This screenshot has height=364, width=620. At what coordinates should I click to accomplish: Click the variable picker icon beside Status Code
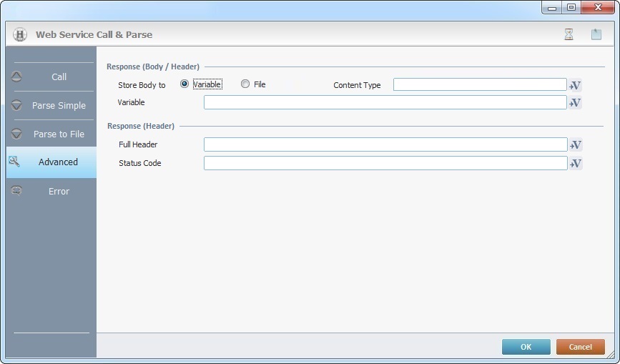pos(575,163)
